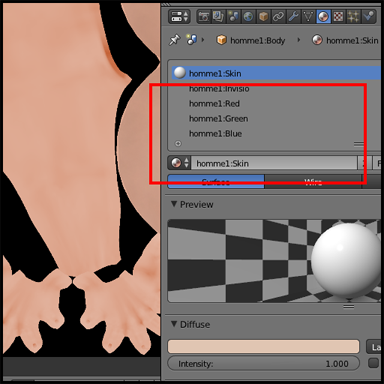Open the Object Constraints chain-link tab
The width and height of the screenshot is (384, 384).
tap(278, 16)
